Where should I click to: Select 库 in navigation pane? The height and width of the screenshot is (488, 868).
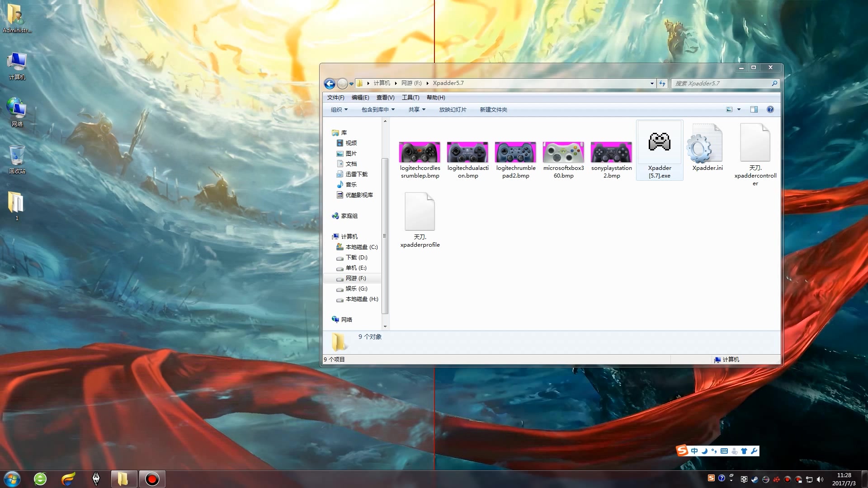point(340,133)
